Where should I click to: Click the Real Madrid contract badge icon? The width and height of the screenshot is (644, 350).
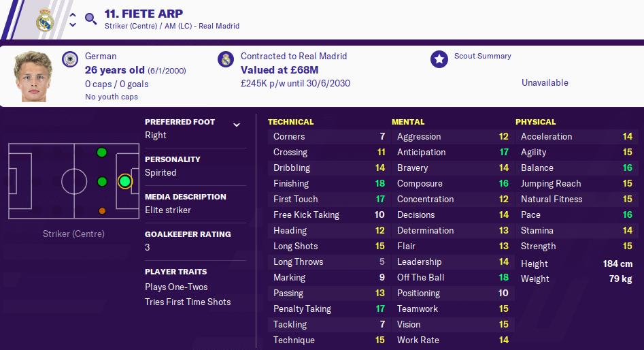click(226, 59)
